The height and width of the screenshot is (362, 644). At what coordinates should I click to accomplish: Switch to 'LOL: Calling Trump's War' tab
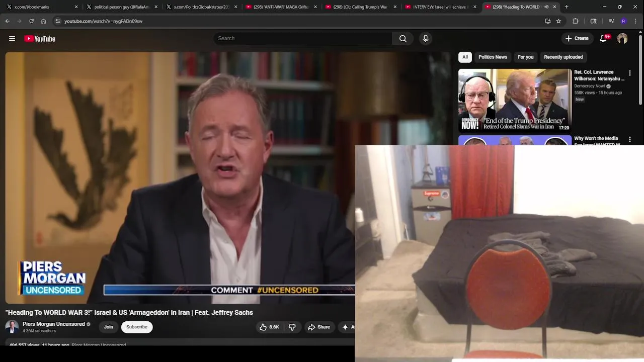pos(360,7)
